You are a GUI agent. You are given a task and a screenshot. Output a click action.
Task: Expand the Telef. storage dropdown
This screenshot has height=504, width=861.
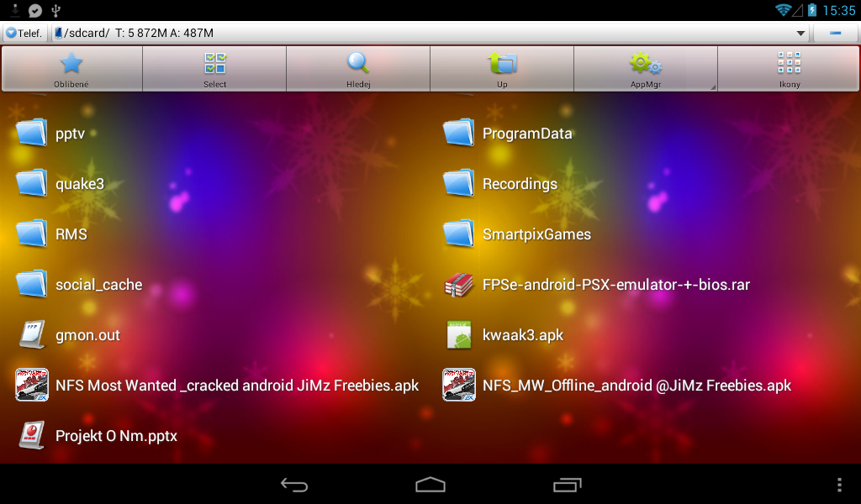click(24, 34)
